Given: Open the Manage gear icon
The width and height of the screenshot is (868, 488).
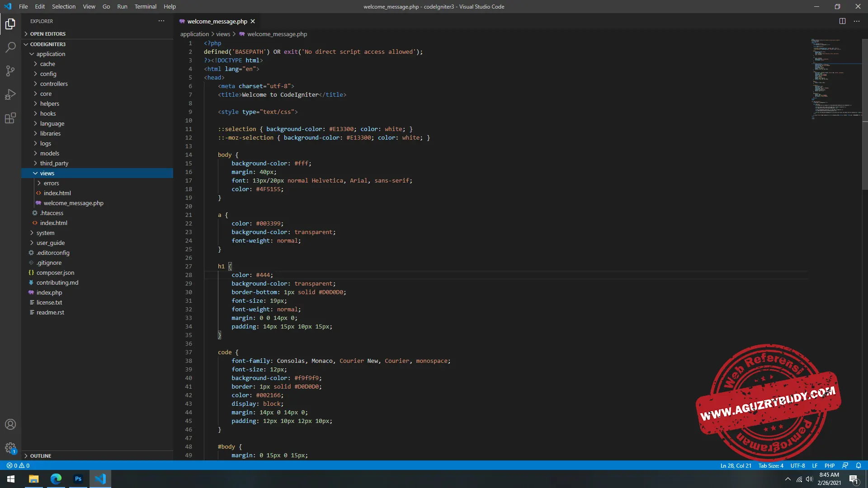Looking at the screenshot, I should 10,448.
